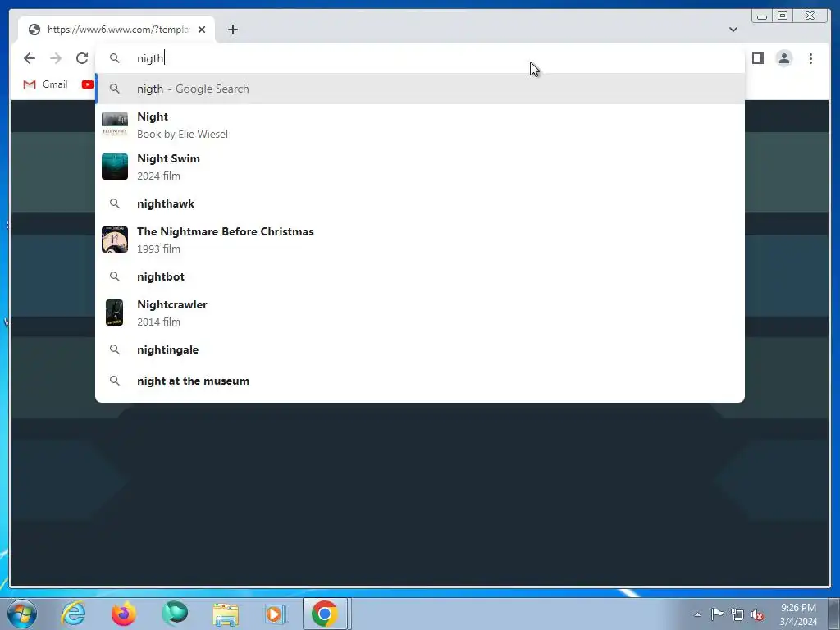The width and height of the screenshot is (840, 630).
Task: Open the Gmail bookmark
Action: [46, 84]
